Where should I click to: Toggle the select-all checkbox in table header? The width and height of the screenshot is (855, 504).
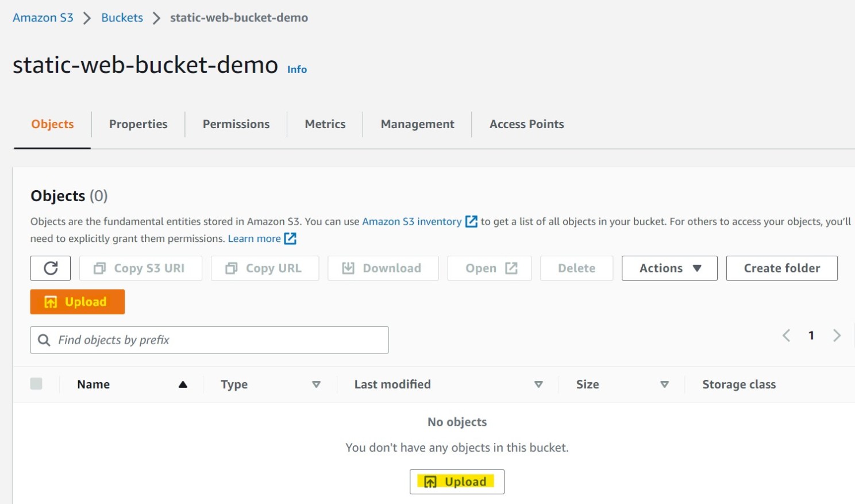pyautogui.click(x=37, y=383)
